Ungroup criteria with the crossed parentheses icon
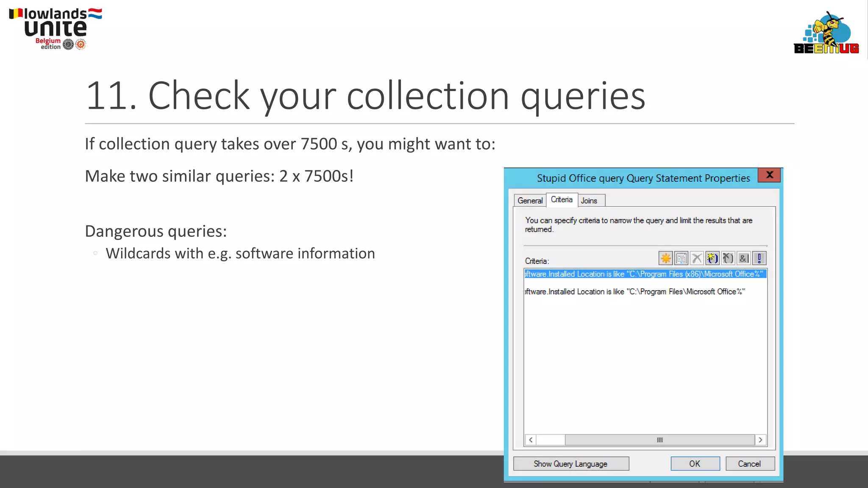 tap(728, 258)
